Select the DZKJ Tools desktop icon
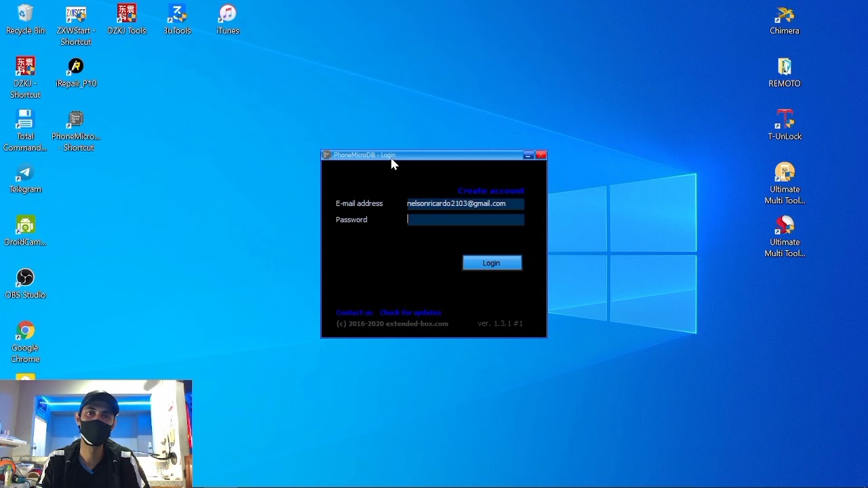 point(127,20)
